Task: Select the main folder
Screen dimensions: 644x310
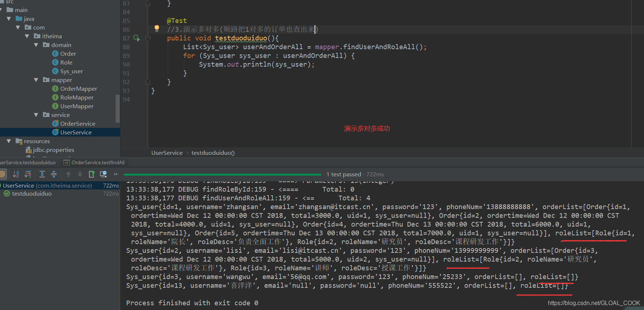Action: pyautogui.click(x=21, y=10)
